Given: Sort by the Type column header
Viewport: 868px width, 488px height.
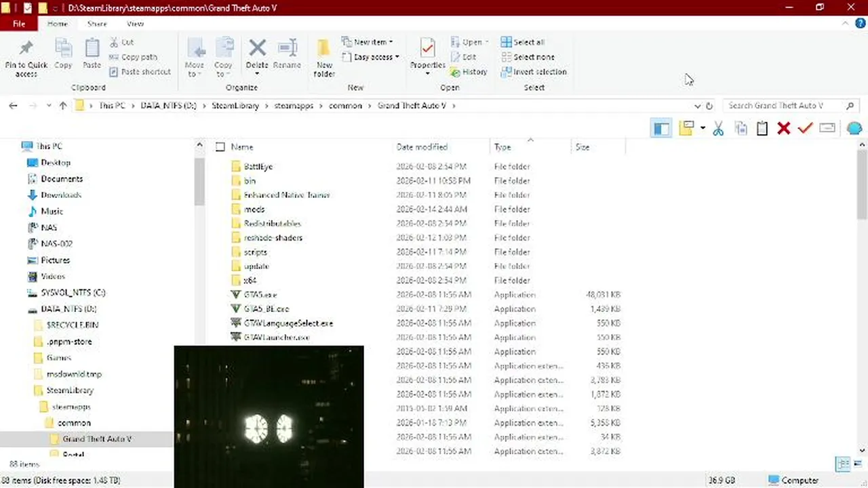Looking at the screenshot, I should click(x=502, y=146).
